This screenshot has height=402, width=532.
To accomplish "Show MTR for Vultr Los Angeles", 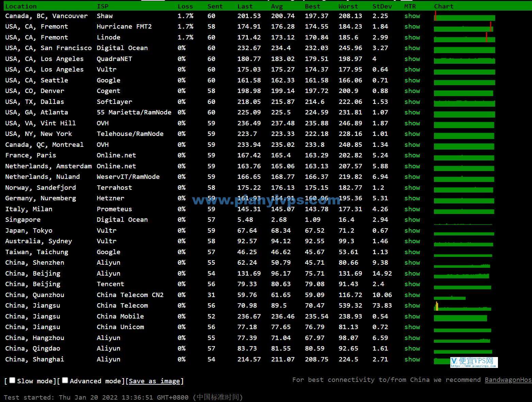I will click(x=412, y=69).
